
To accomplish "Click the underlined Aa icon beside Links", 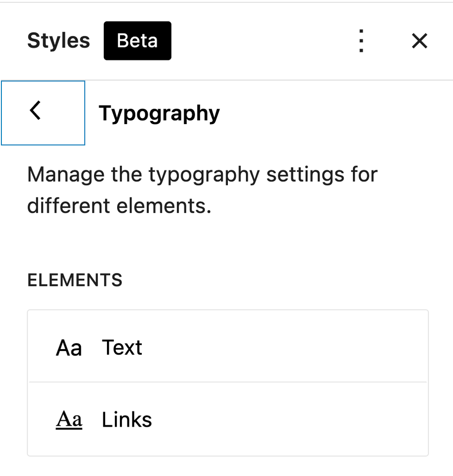I will pyautogui.click(x=69, y=420).
